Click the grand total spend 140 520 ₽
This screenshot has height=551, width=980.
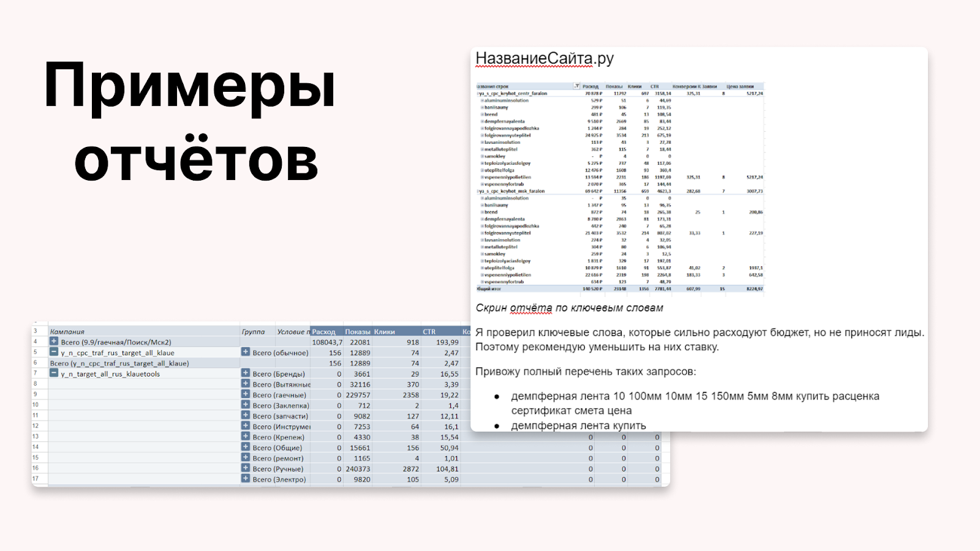[x=592, y=288]
